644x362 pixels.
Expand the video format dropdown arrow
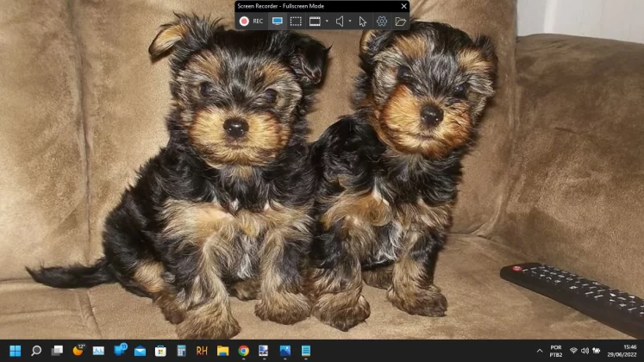(327, 21)
